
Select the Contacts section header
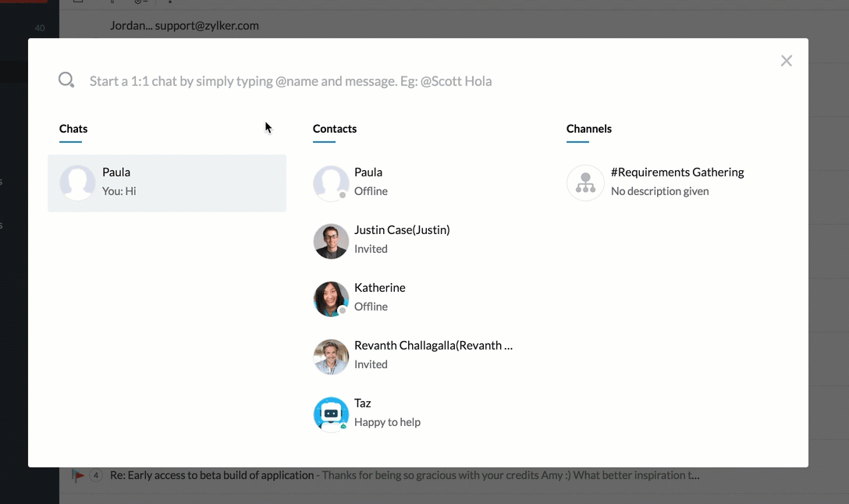pos(335,129)
